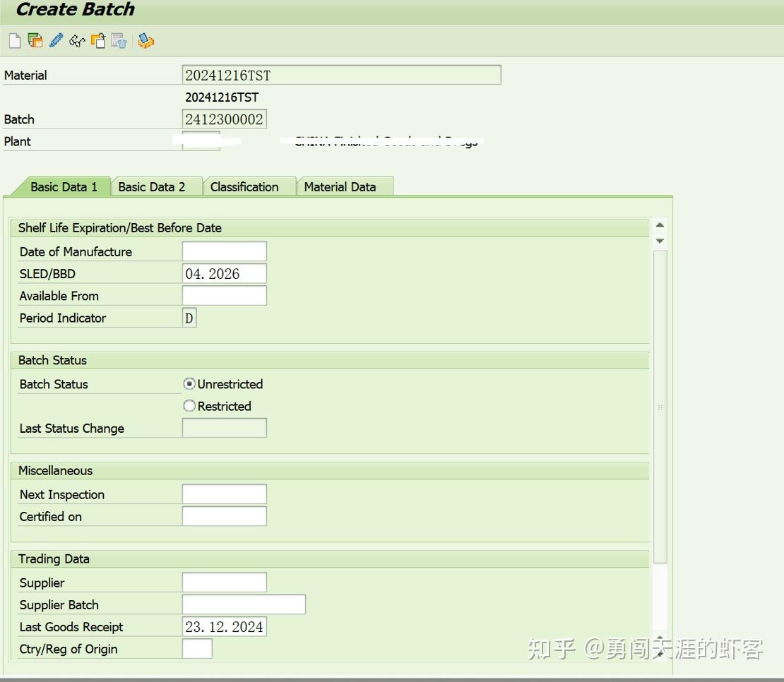
Task: Open Display batch with the glasses icon
Action: coord(76,40)
